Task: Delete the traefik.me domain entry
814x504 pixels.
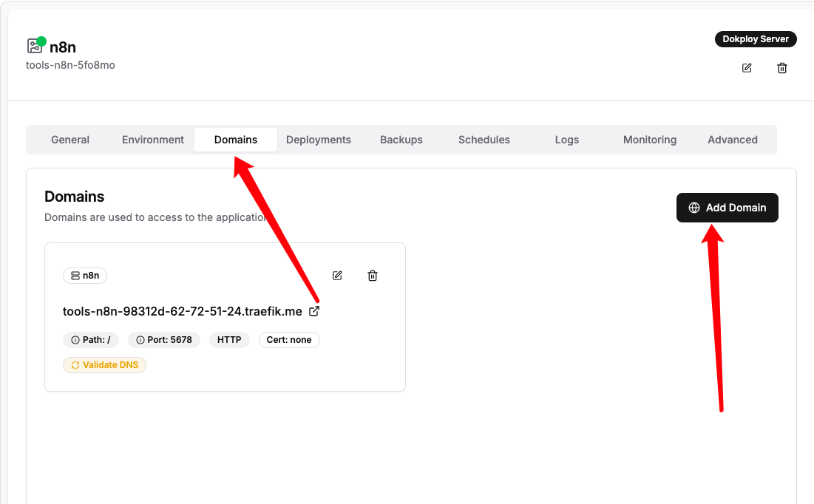Action: point(372,276)
